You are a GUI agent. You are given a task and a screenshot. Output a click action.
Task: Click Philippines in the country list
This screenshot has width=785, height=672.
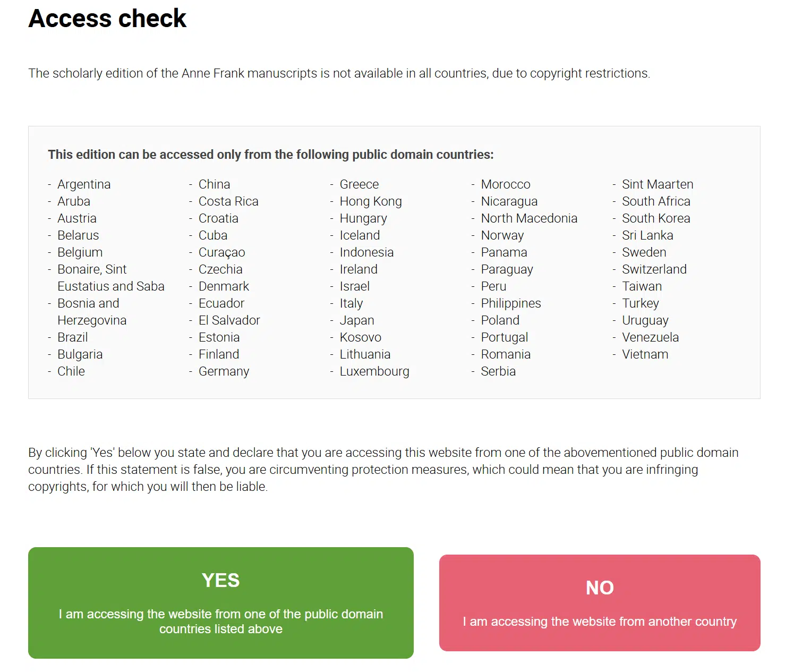pos(511,303)
